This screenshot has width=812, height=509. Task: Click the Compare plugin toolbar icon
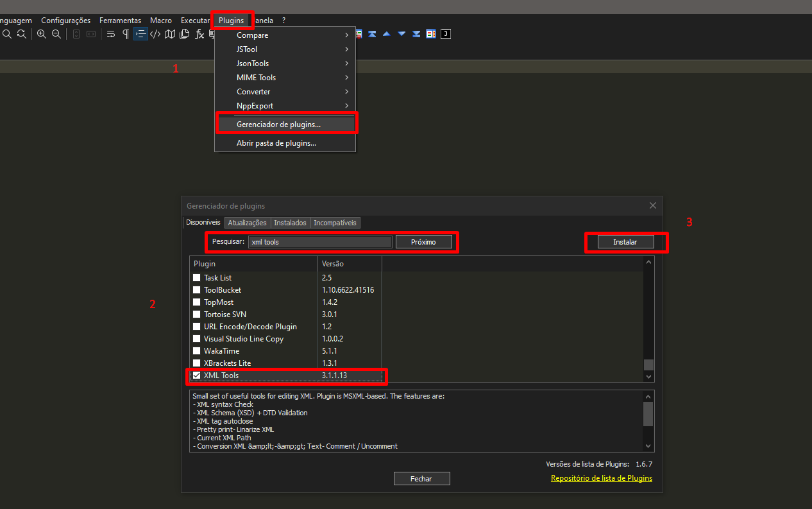(x=358, y=33)
